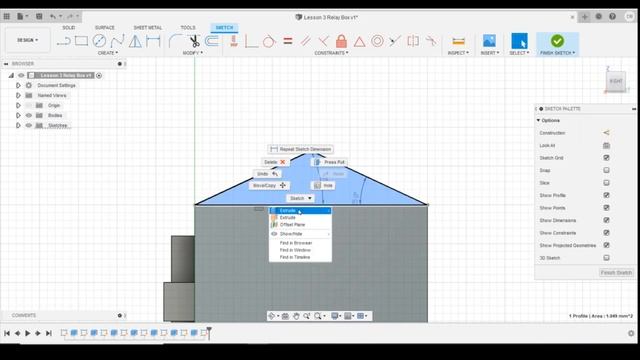640x360 pixels.
Task: Hide the Bodies folder with eye icon
Action: (29, 116)
